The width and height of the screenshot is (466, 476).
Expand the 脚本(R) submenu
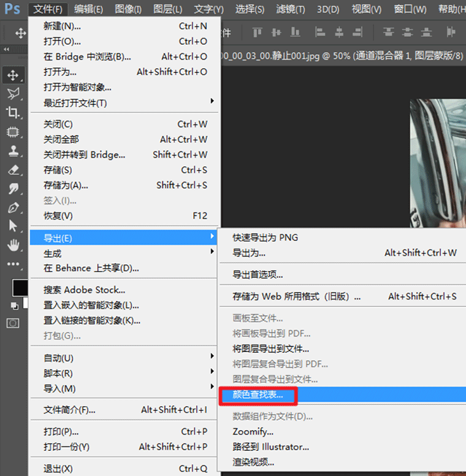click(124, 373)
